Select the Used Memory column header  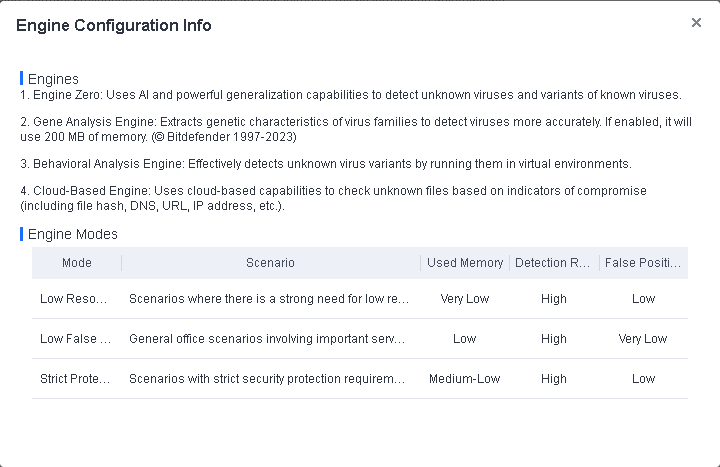465,263
